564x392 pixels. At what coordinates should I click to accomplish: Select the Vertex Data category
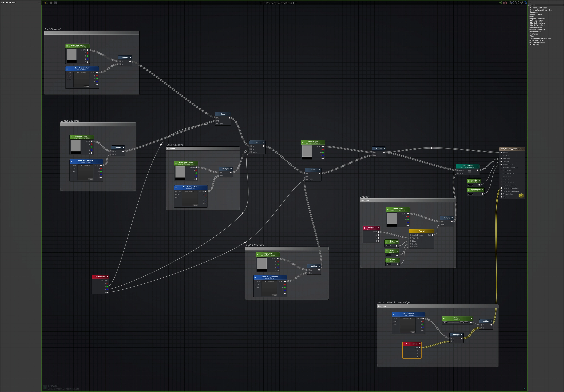(x=535, y=45)
